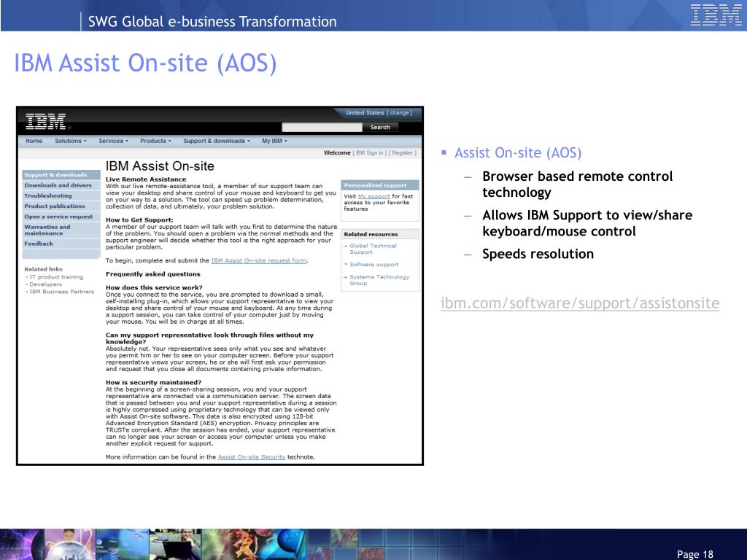Open Product publications sidebar item

[61, 206]
